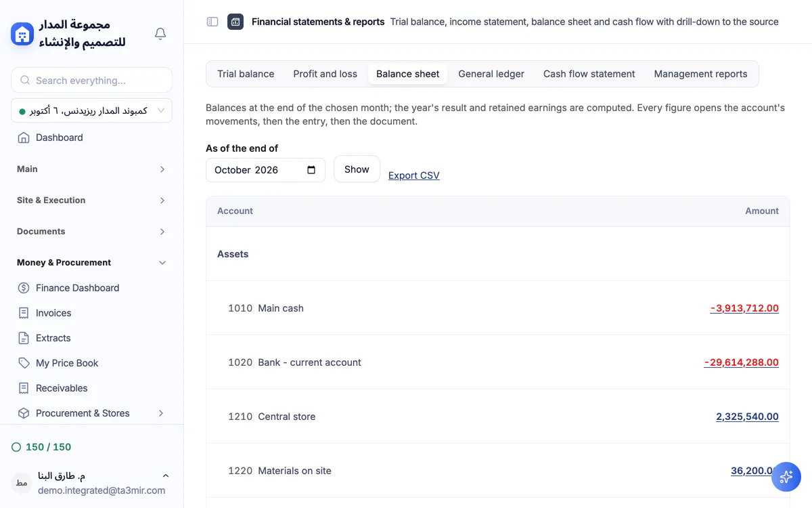Click the My Price Book tag icon
The height and width of the screenshot is (508, 812).
(x=24, y=363)
